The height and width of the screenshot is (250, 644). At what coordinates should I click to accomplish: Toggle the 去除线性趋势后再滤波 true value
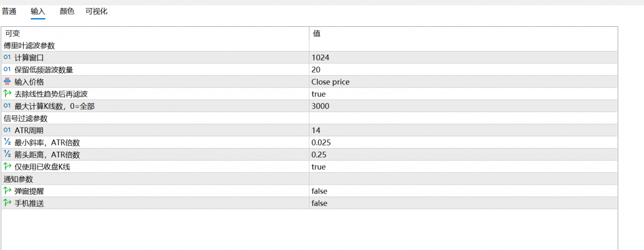464,94
